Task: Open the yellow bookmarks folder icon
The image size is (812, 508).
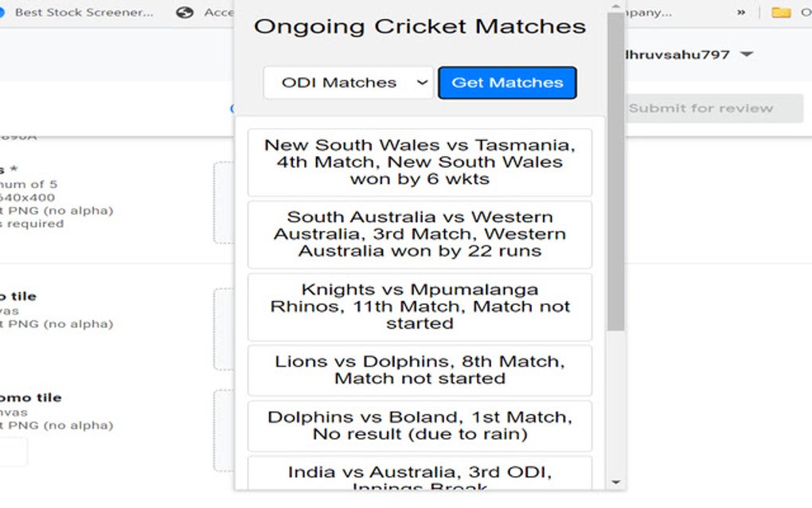Action: [782, 13]
